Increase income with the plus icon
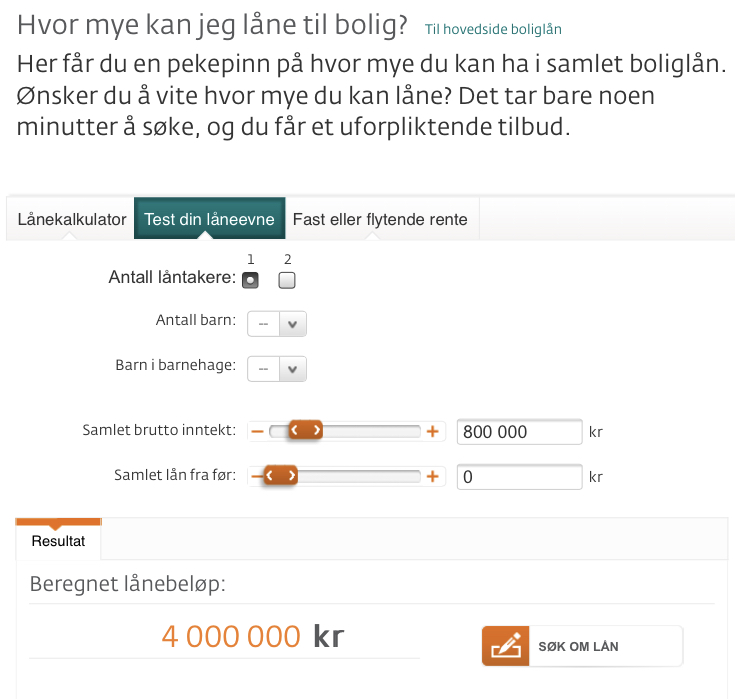This screenshot has width=735, height=699. coord(433,431)
